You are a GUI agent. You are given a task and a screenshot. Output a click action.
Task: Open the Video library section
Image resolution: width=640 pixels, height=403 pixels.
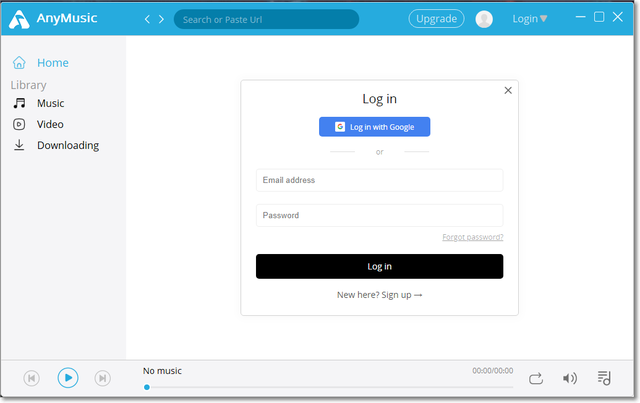click(x=50, y=124)
